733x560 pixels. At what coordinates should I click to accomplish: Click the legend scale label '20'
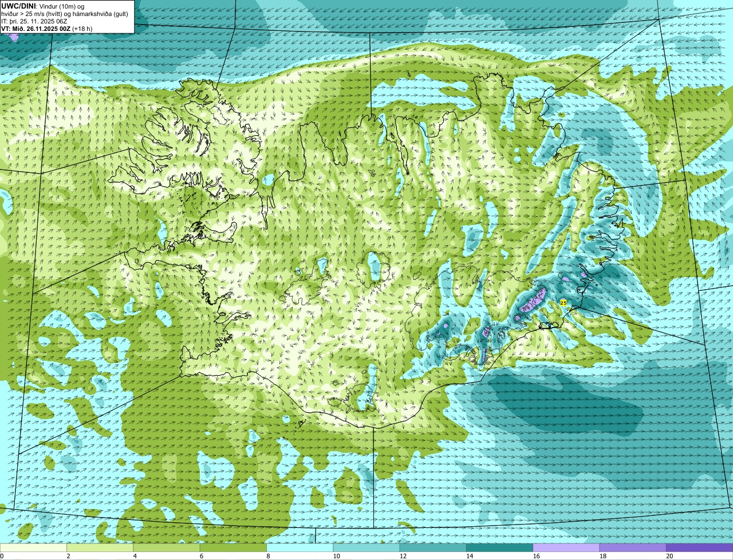click(x=669, y=555)
